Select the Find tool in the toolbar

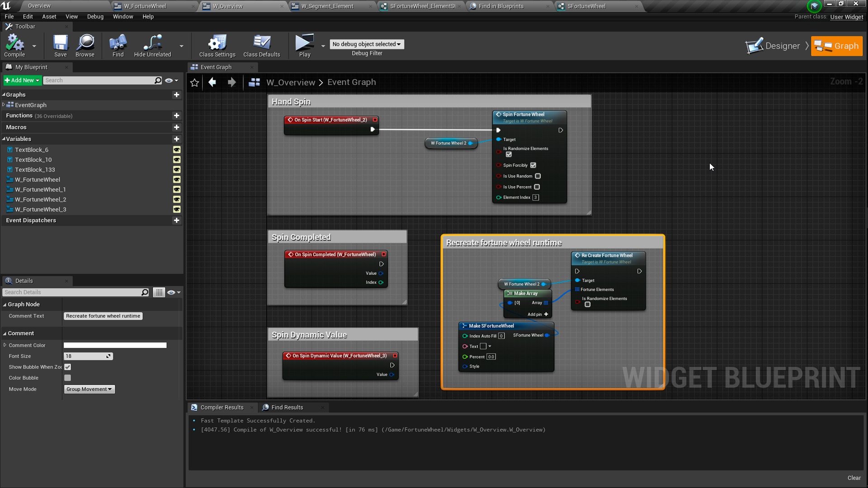pyautogui.click(x=118, y=45)
